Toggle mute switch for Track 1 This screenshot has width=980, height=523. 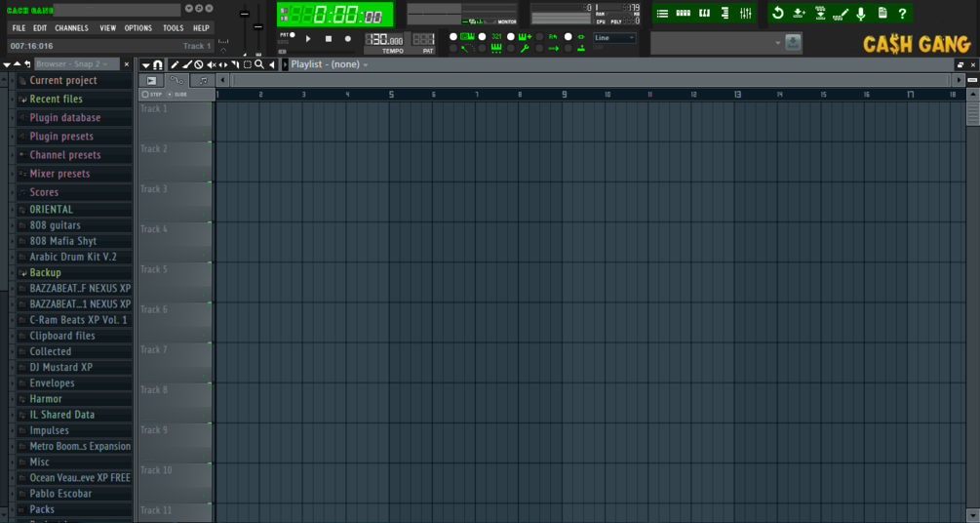pyautogui.click(x=210, y=105)
